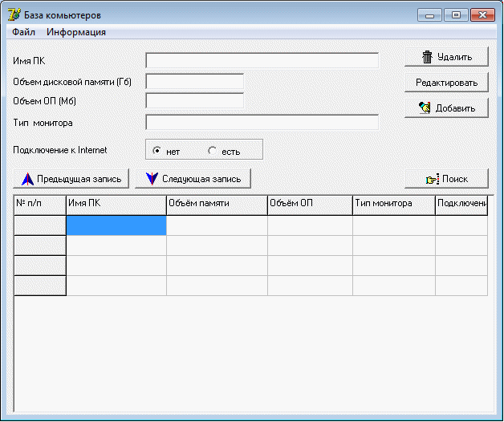Maximize the База комьютеров window
The width and height of the screenshot is (504, 422).
click(456, 14)
